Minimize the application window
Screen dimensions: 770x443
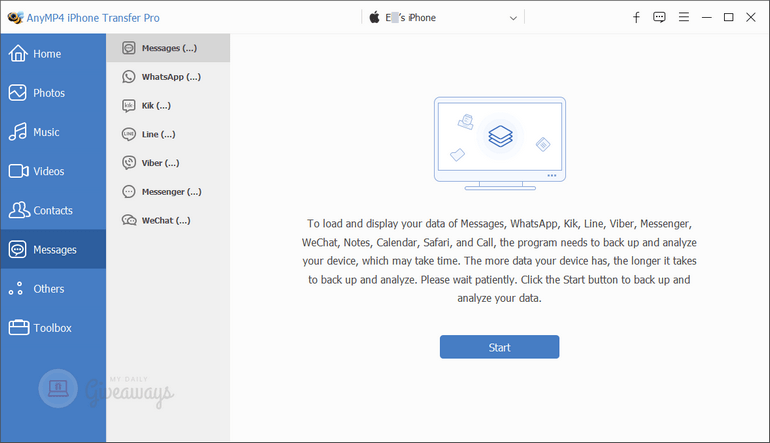707,18
